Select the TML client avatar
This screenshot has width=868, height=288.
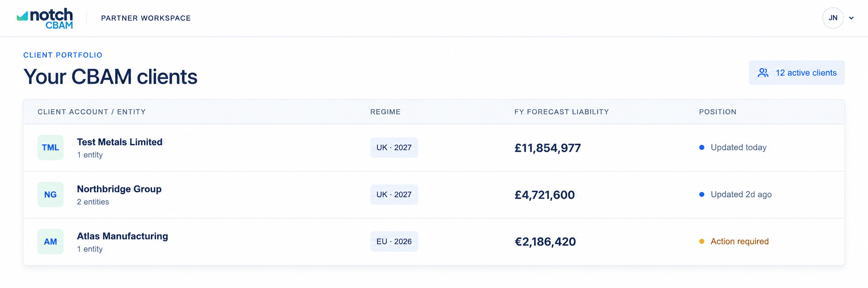pos(50,147)
